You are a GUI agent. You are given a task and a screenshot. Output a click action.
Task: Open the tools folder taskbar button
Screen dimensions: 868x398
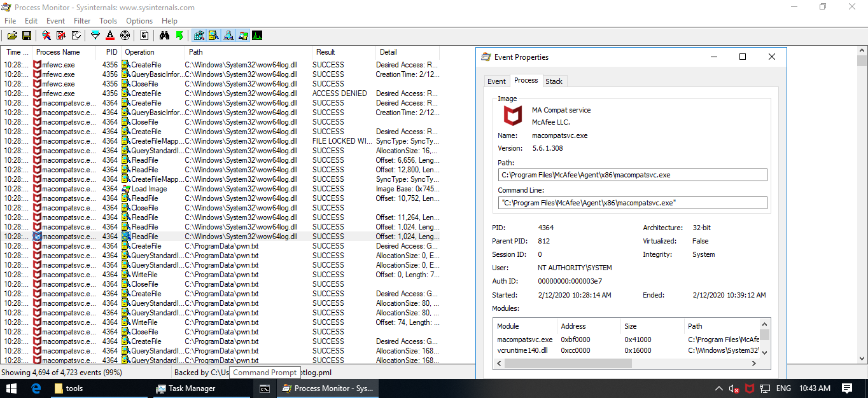coord(99,388)
